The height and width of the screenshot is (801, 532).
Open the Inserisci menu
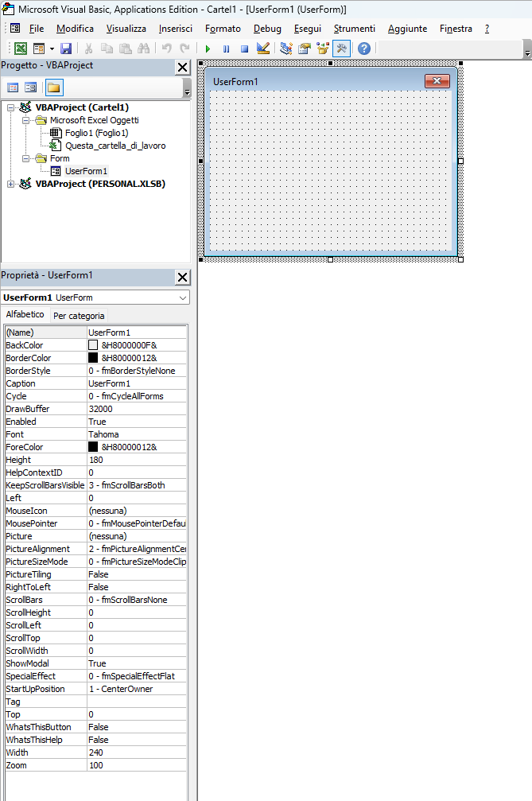[x=176, y=29]
